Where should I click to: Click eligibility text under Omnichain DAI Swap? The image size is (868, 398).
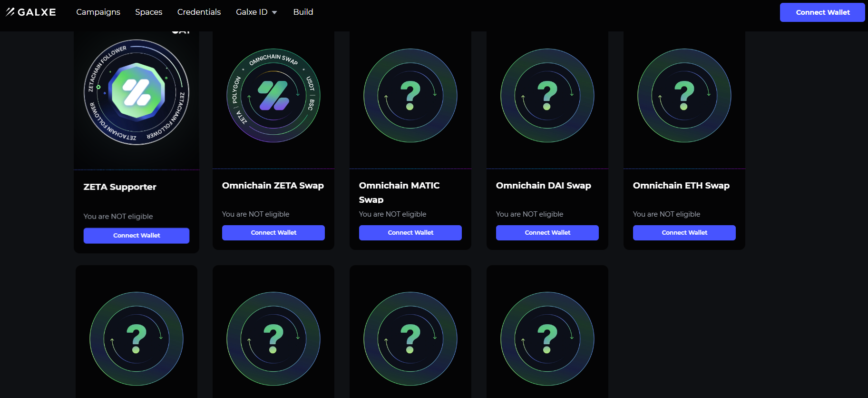pyautogui.click(x=529, y=214)
